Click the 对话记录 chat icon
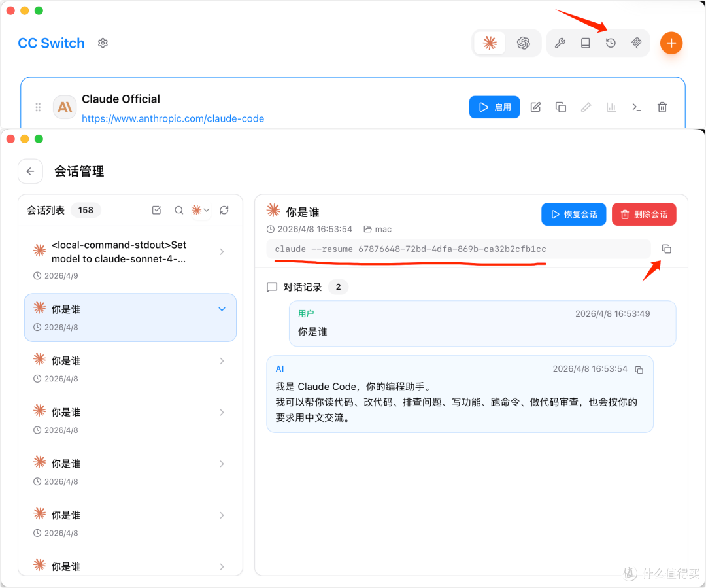This screenshot has width=706, height=588. 271,287
